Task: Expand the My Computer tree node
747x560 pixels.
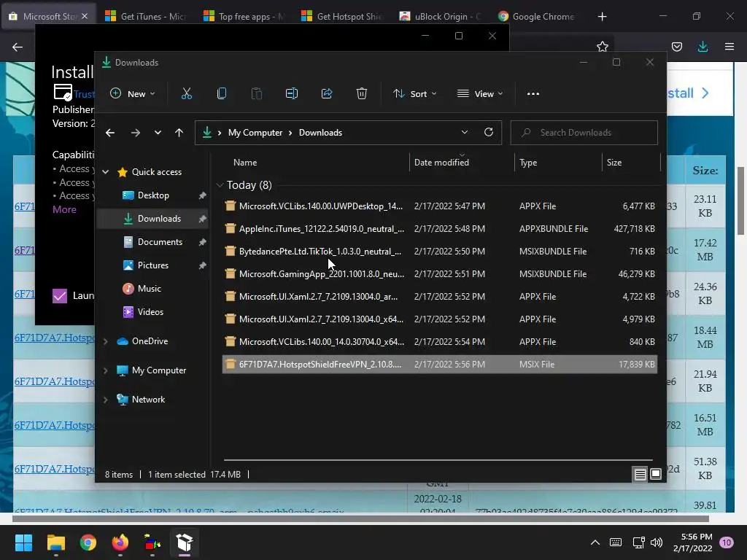Action: coord(106,370)
